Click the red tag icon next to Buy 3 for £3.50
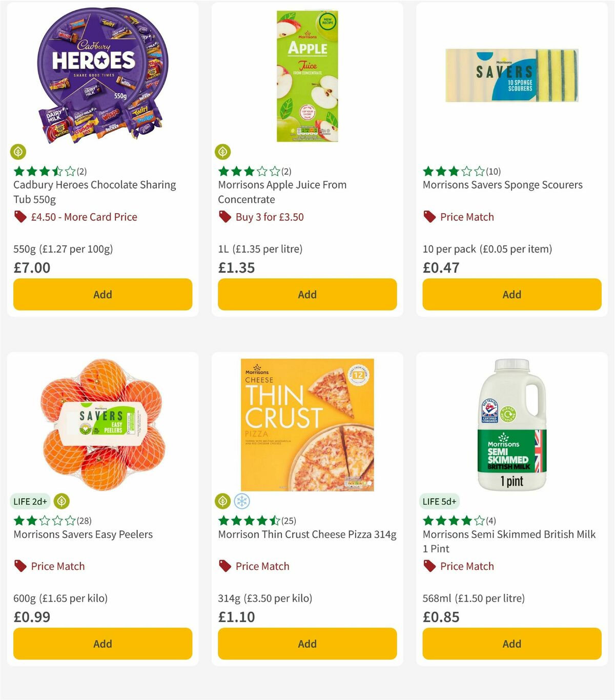The image size is (615, 700). pyautogui.click(x=224, y=217)
